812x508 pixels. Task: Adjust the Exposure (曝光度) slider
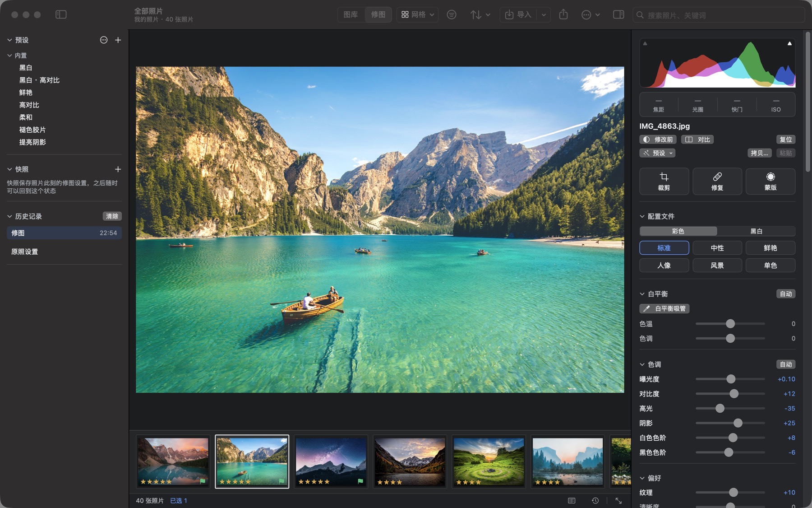(x=731, y=379)
